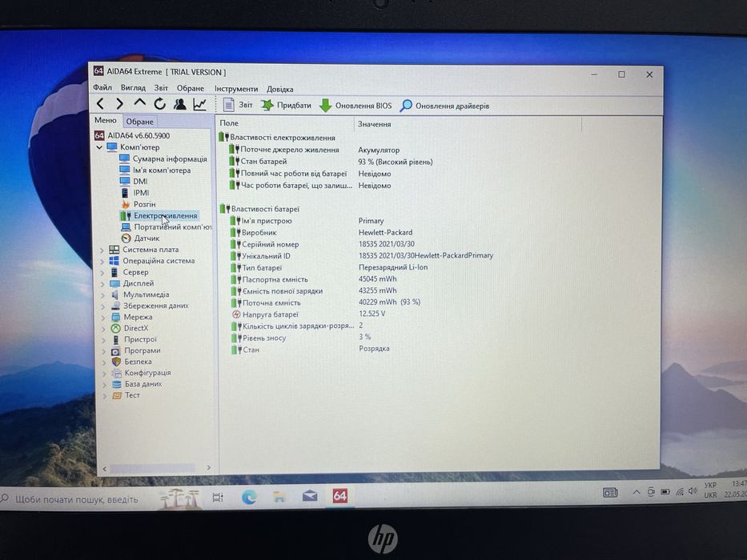Switch to the Обране tab in sidebar
Screen dimensions: 747x560
tap(139, 122)
